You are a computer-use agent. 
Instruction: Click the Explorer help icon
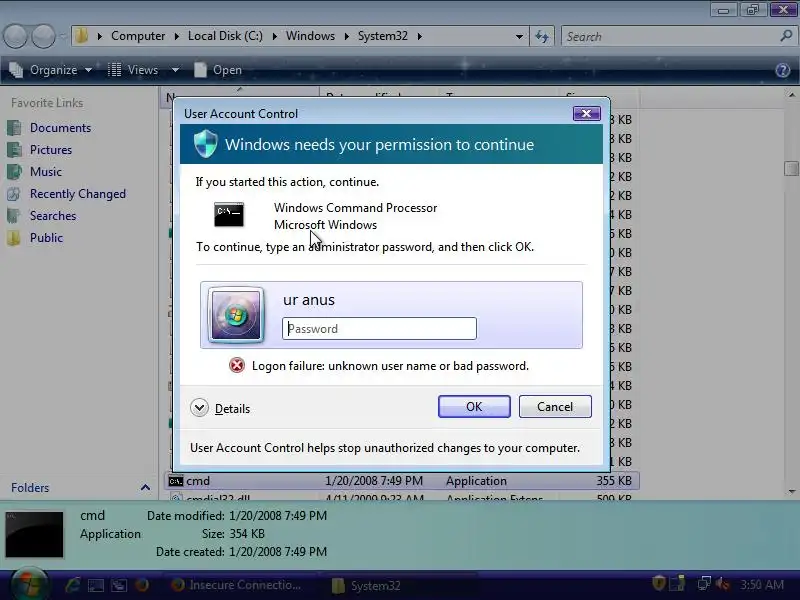pyautogui.click(x=783, y=70)
